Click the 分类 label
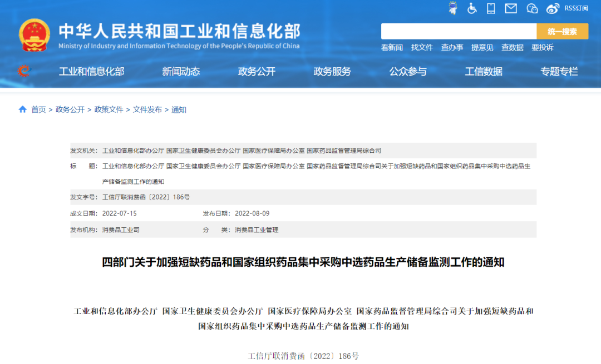The height and width of the screenshot is (364, 601). coord(216,230)
